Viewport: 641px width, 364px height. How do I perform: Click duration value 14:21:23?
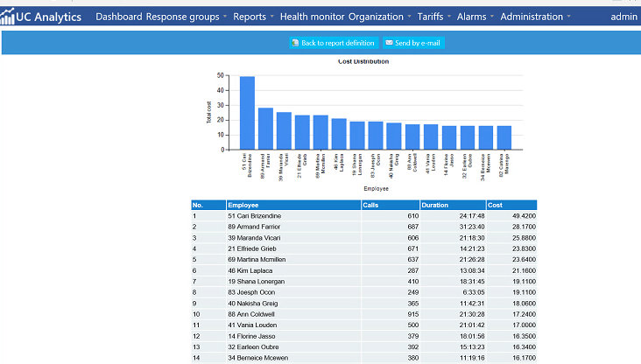pyautogui.click(x=472, y=248)
